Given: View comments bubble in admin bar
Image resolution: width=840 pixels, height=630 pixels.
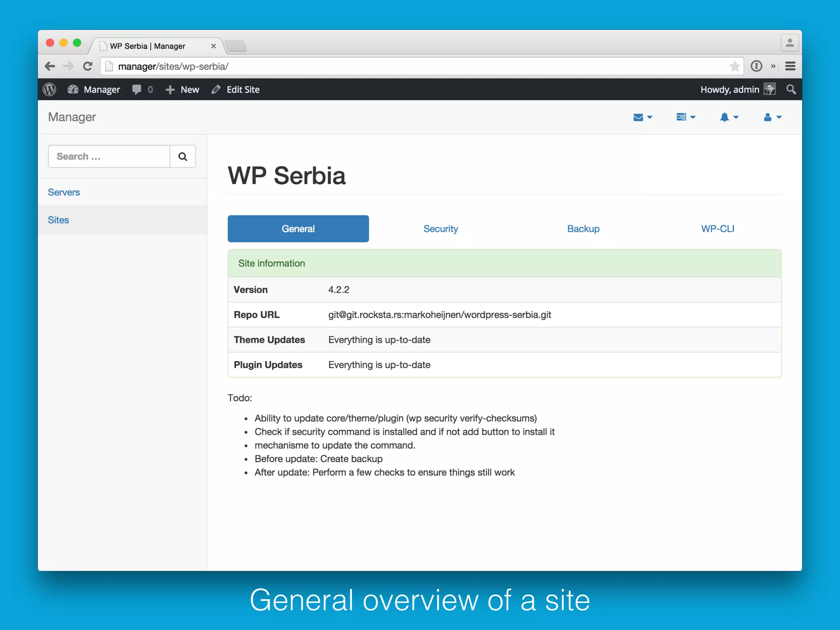Looking at the screenshot, I should coord(142,89).
